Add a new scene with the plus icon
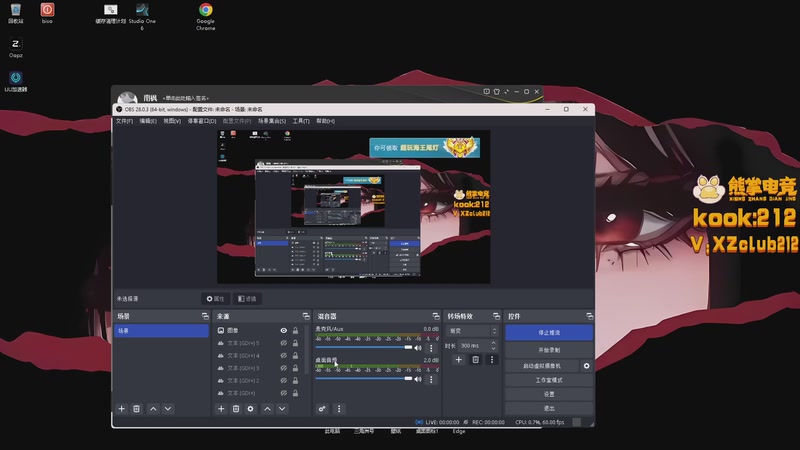This screenshot has height=450, width=800. [121, 409]
